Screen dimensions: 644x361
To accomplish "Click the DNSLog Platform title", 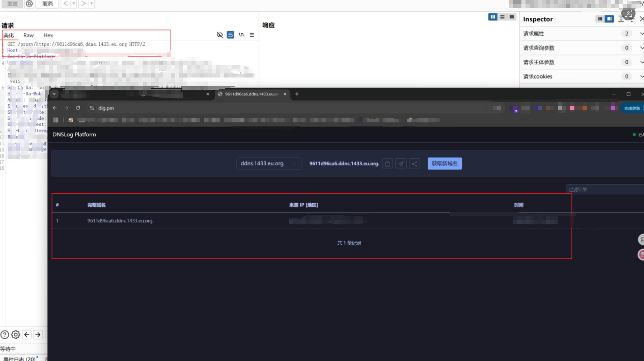I will (74, 135).
